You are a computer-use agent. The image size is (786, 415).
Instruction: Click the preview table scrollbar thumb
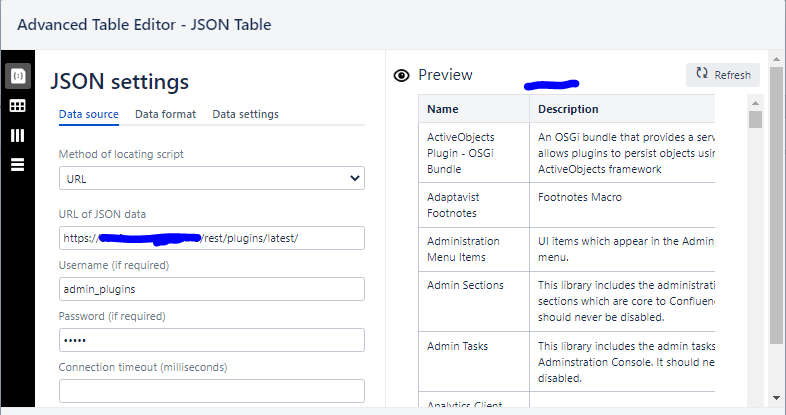755,120
